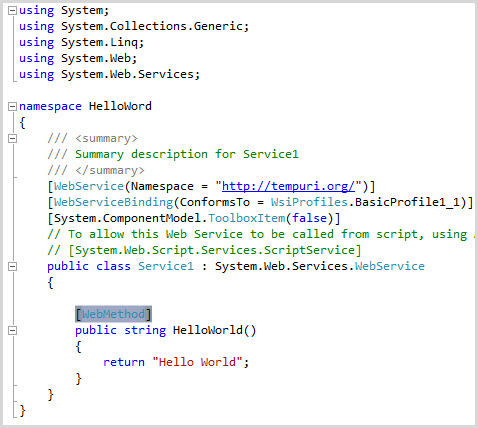Collapse the summary comment block

click(12, 139)
